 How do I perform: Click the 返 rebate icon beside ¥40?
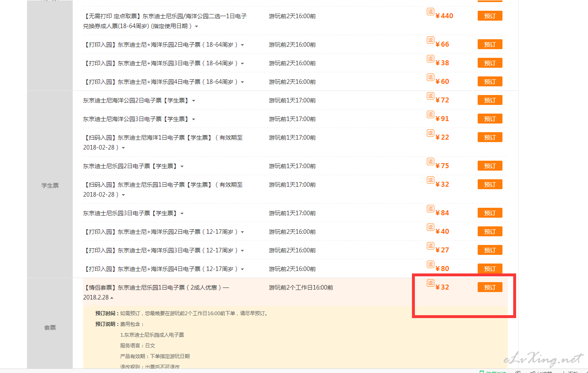[x=431, y=227]
